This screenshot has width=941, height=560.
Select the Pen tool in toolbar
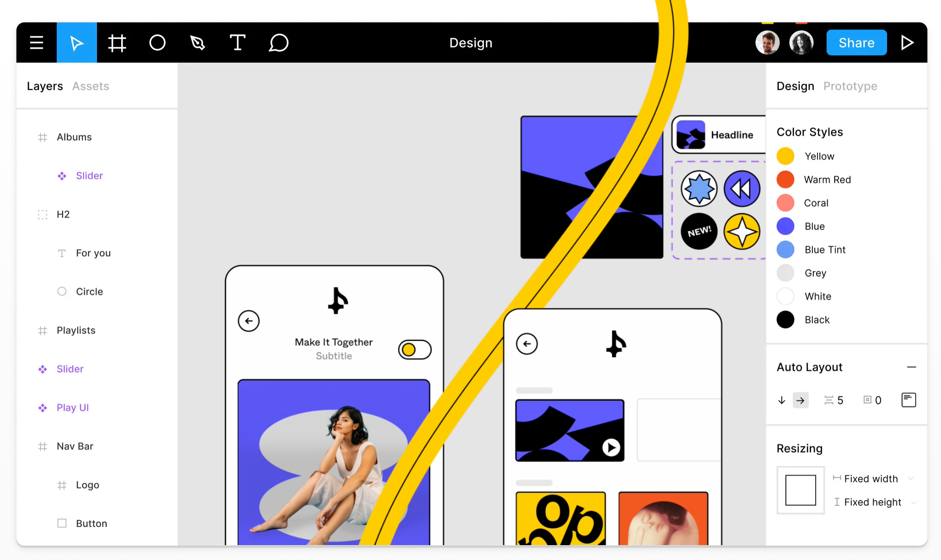point(197,43)
